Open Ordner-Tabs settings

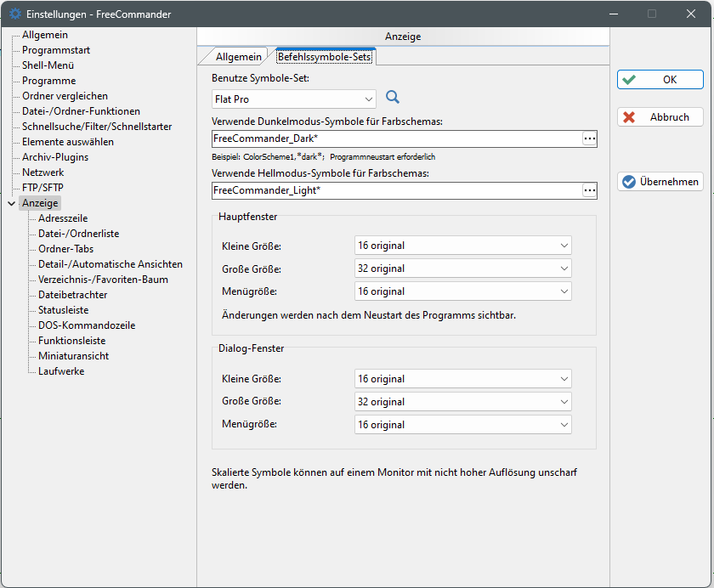65,249
